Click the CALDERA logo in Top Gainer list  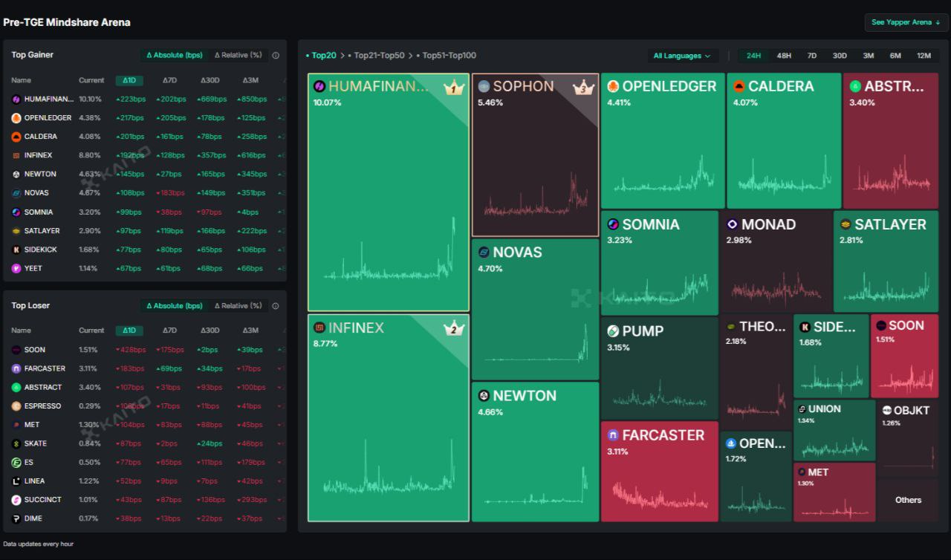16,137
